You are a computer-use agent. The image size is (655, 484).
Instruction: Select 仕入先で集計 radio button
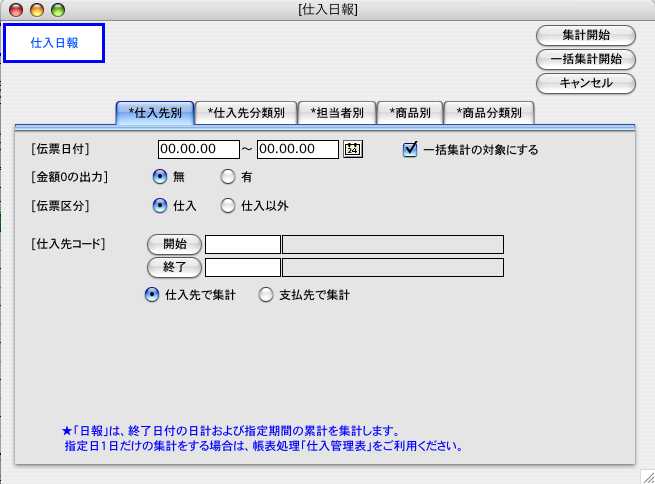click(152, 294)
